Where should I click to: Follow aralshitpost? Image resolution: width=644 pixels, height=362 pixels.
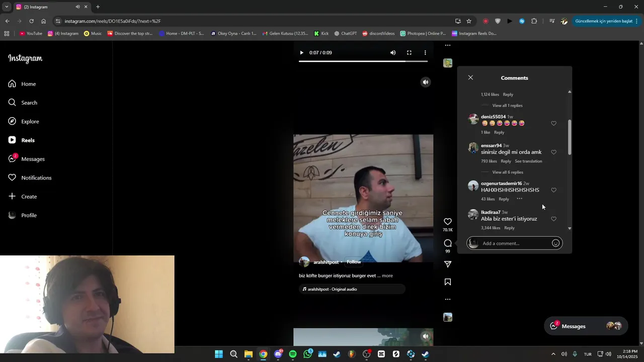point(354,262)
